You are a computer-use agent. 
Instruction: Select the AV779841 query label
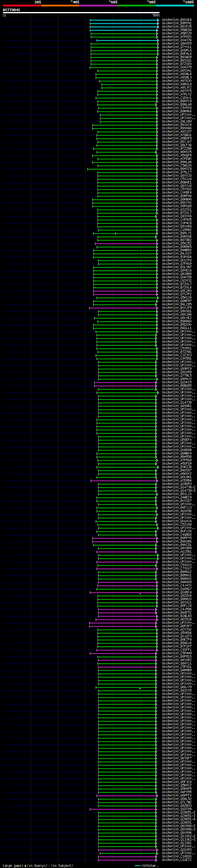tap(11, 10)
